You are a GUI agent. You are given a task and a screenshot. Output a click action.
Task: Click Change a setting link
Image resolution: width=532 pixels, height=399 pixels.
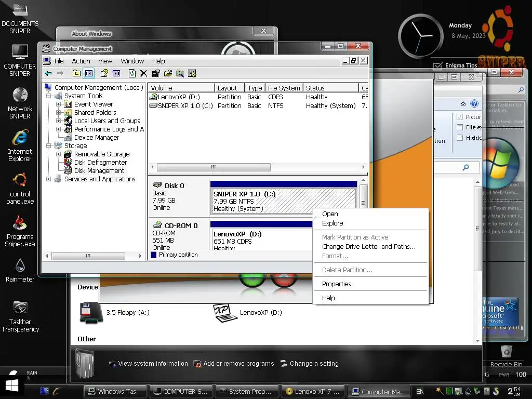click(x=309, y=364)
